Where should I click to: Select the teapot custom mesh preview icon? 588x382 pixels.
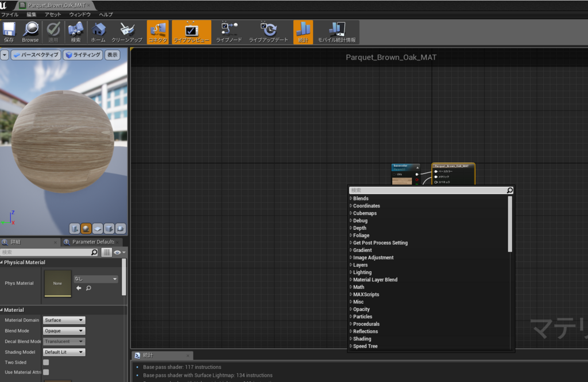click(x=121, y=229)
